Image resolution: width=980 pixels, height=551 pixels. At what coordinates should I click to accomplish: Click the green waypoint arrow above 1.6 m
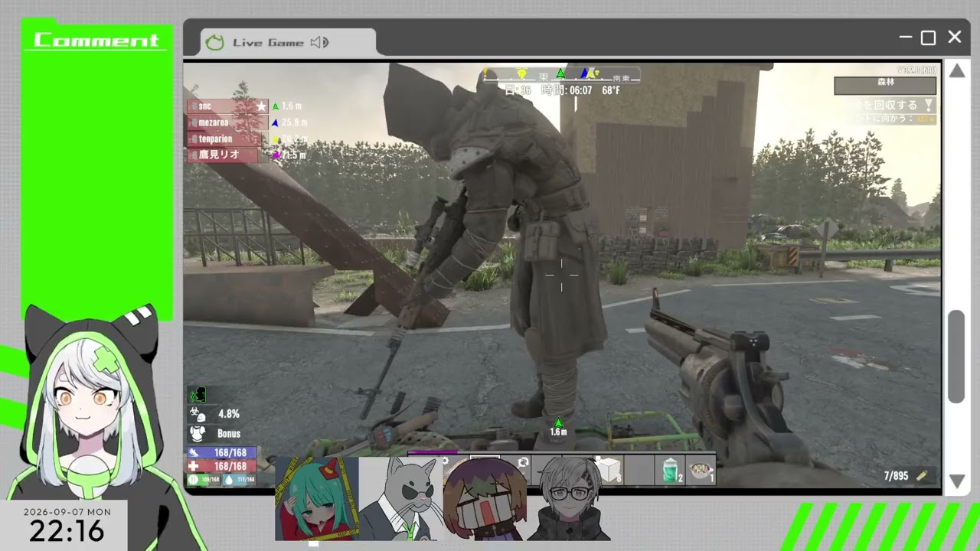pyautogui.click(x=559, y=422)
